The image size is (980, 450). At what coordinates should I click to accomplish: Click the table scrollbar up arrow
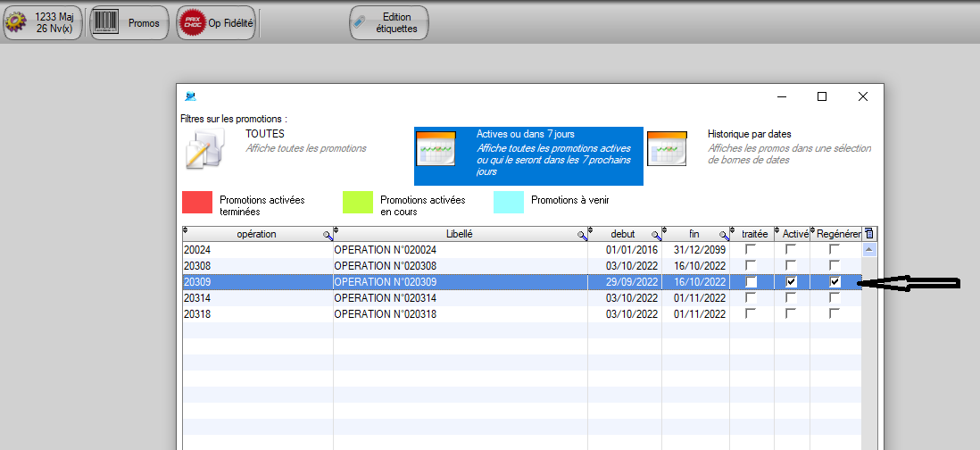[x=870, y=250]
